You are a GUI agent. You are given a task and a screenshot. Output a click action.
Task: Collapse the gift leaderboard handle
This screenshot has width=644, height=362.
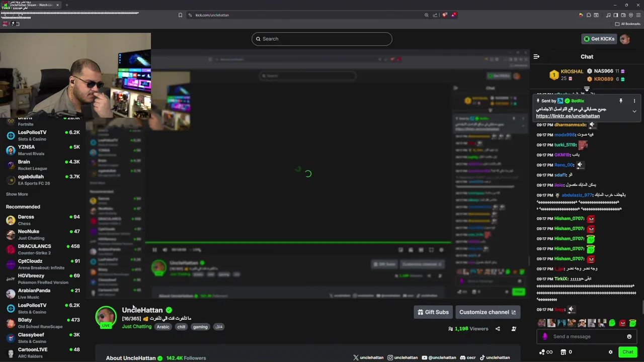(x=587, y=89)
